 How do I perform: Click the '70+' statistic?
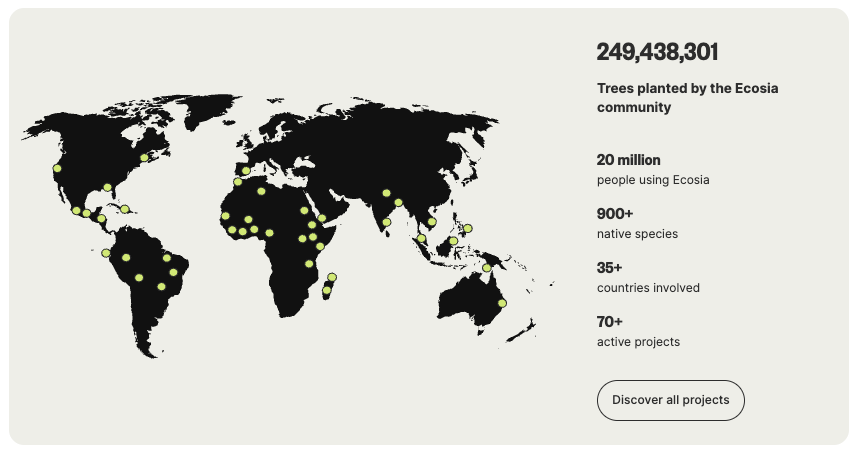[610, 322]
